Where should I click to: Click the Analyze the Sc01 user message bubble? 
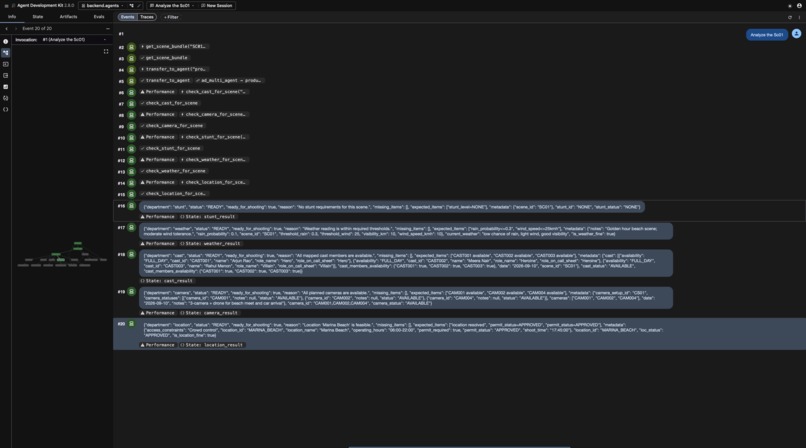point(766,35)
